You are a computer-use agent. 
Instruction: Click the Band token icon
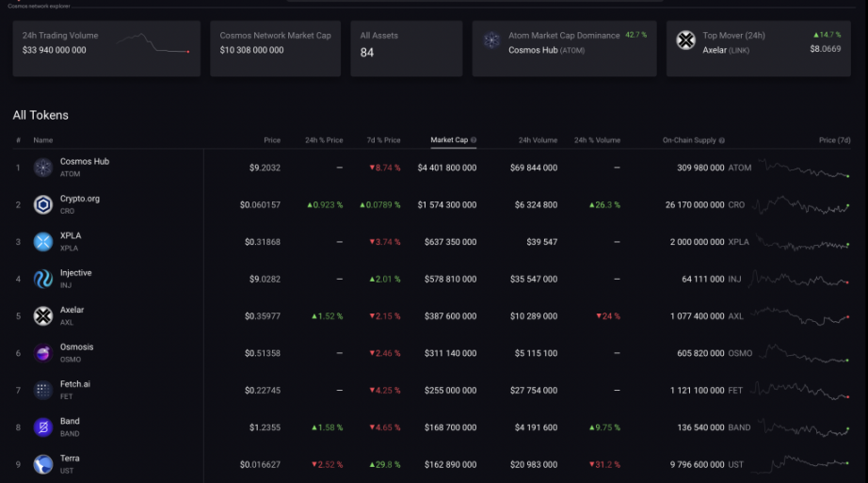click(43, 427)
